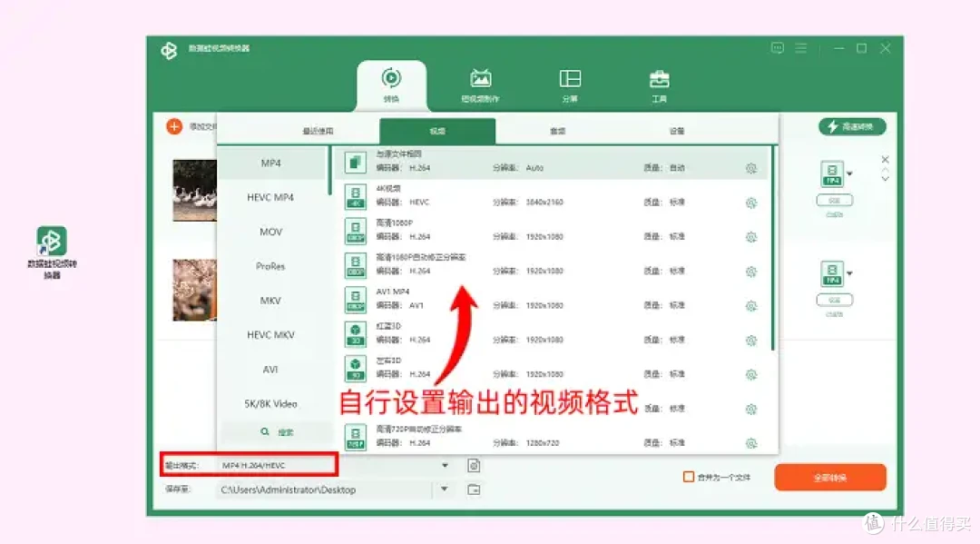Open the short video maker tab
Image resolution: width=980 pixels, height=544 pixels.
tap(480, 85)
